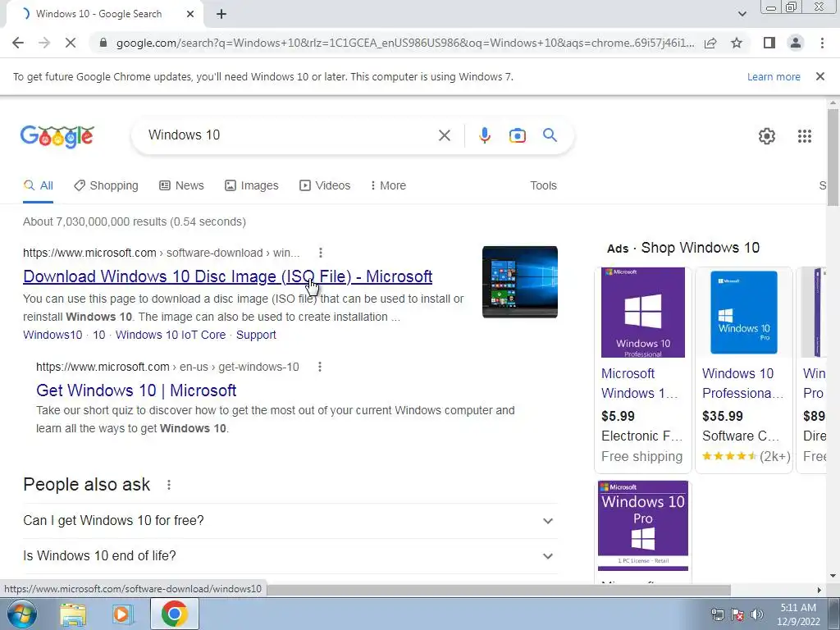Click the browser forward arrow
This screenshot has width=840, height=630.
(x=44, y=43)
